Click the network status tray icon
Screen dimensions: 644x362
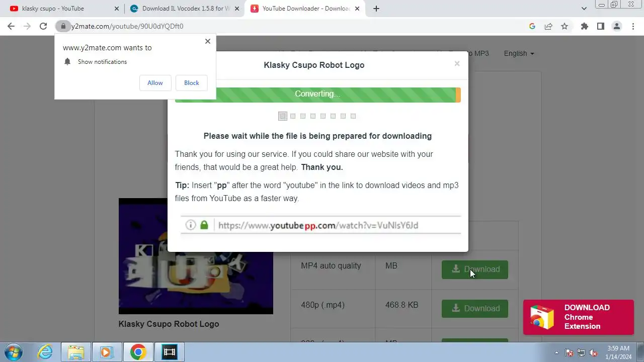(581, 352)
